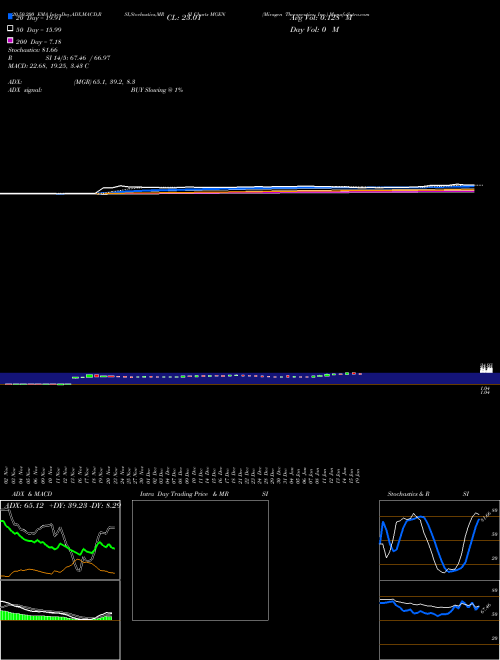The width and height of the screenshot is (500, 660).
Task: Open the ADX indicator chart panel
Action: (x=60, y=540)
